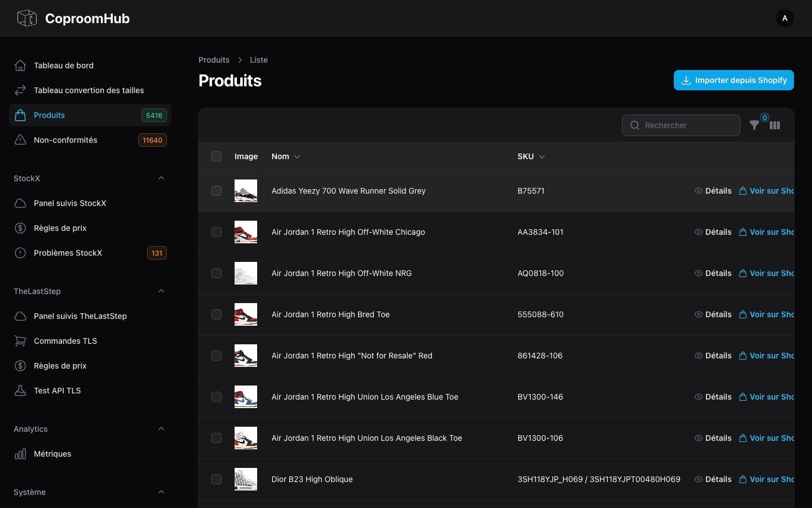Open the Nom column sort dropdown
Image resolution: width=812 pixels, height=508 pixels.
297,157
